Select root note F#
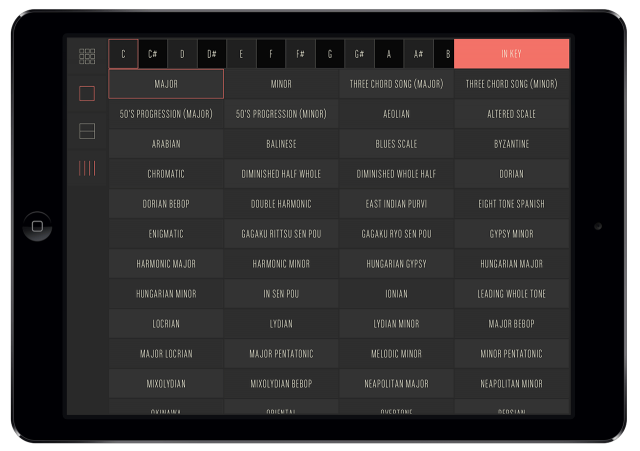Image resolution: width=640 pixels, height=451 pixels. tap(300, 54)
